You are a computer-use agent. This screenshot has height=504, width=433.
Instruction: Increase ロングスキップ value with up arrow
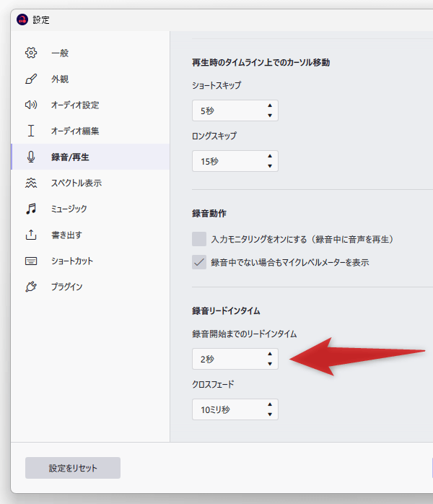tap(270, 156)
